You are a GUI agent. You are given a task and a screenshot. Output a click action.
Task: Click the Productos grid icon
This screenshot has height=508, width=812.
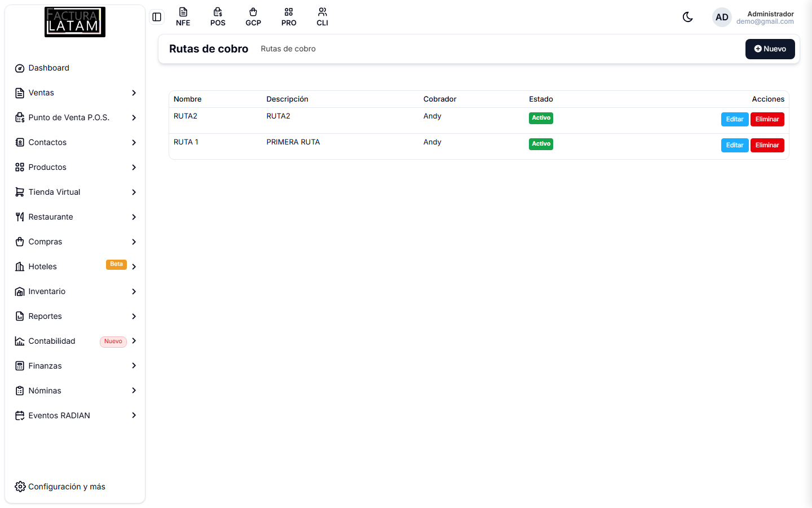20,168
